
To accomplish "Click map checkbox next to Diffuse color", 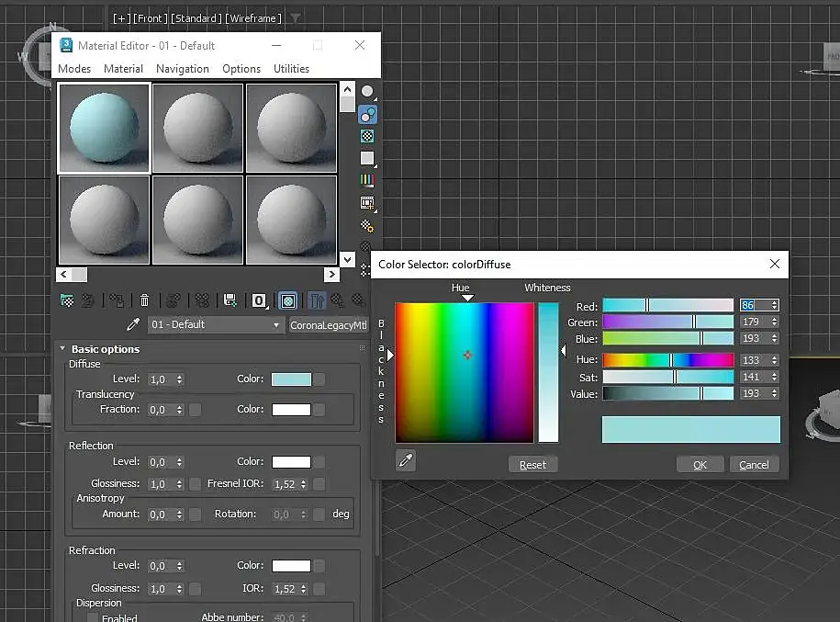I will tap(319, 379).
